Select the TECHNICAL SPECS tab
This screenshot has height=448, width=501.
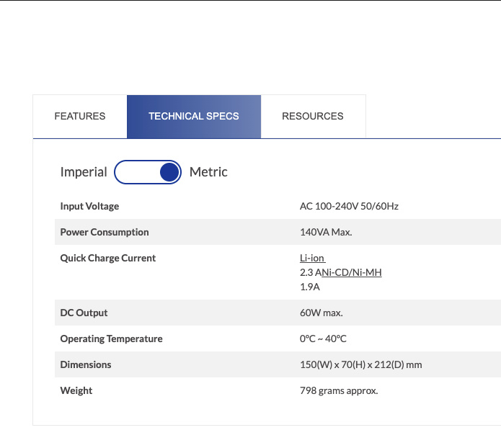pyautogui.click(x=194, y=117)
